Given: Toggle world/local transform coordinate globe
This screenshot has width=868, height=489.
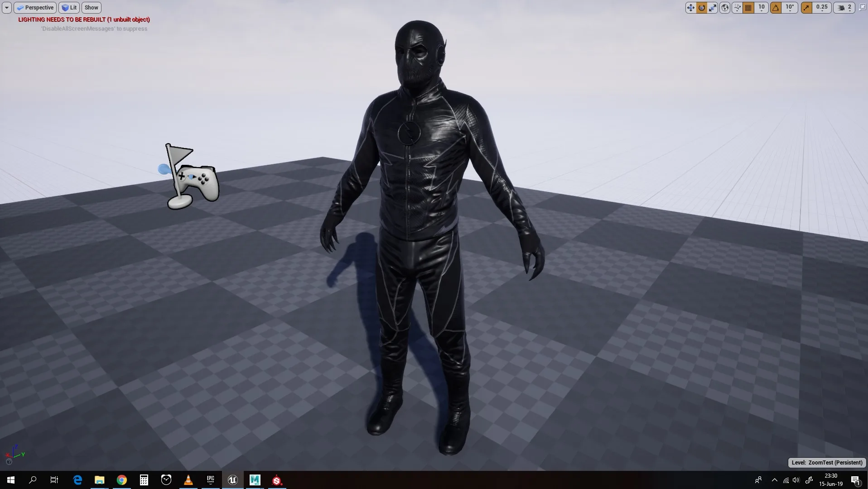Looking at the screenshot, I should point(724,8).
